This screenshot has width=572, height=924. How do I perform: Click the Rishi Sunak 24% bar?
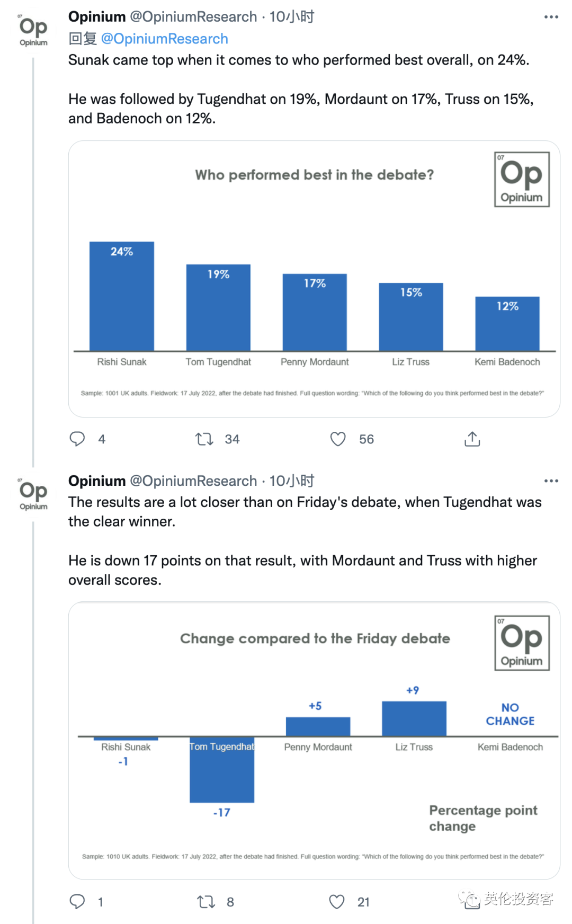[x=122, y=297]
